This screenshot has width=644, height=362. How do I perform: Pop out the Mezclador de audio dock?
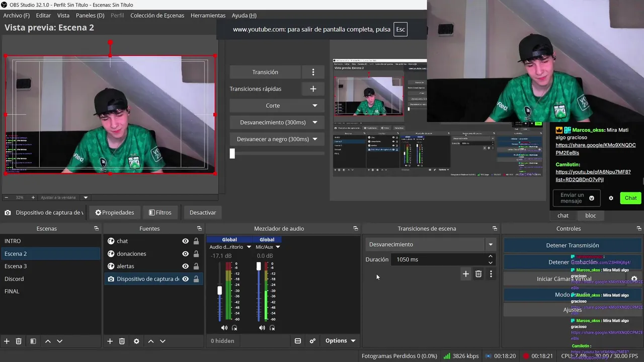coord(355,228)
